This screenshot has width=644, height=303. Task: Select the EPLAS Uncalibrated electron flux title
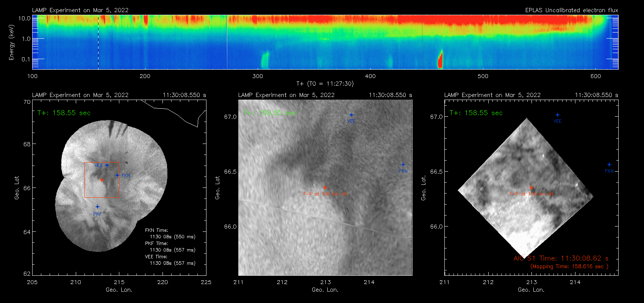pyautogui.click(x=572, y=10)
